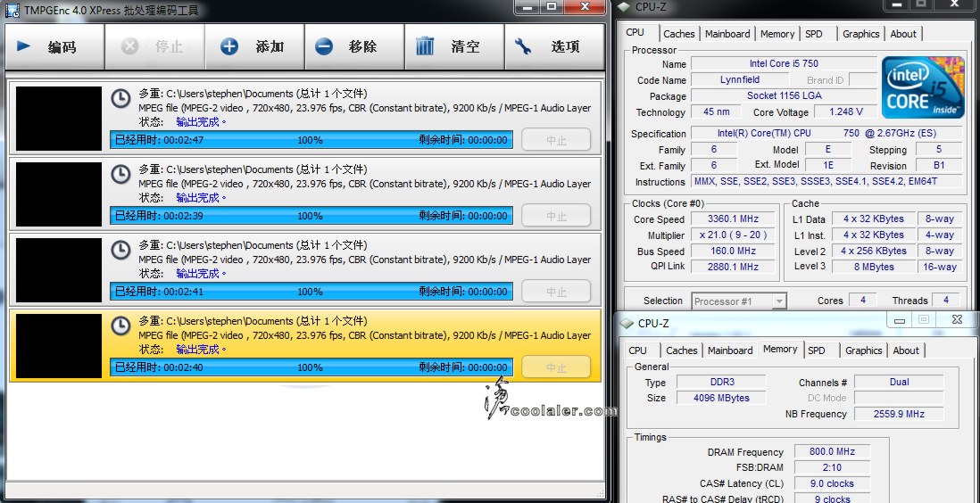Click Multiplier value x 21.0 ( 9 - 20 )
980x503 pixels.
click(x=733, y=235)
